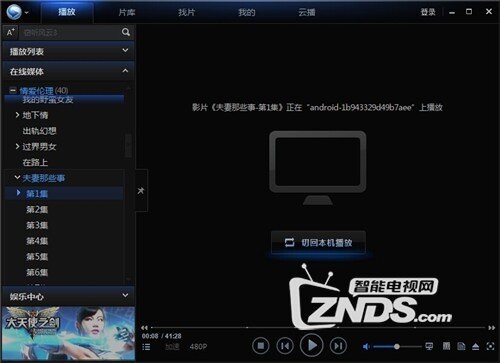The height and width of the screenshot is (363, 500).
Task: Select episode 第3集
Action: tap(37, 225)
